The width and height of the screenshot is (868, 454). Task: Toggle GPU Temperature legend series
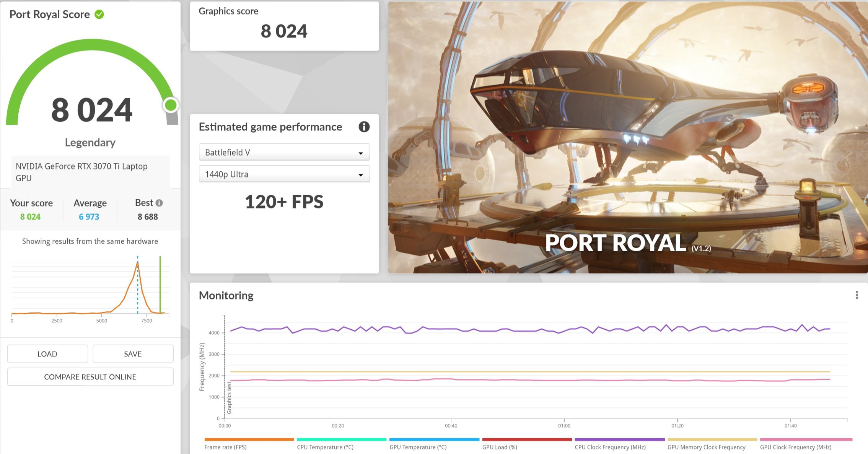click(434, 444)
